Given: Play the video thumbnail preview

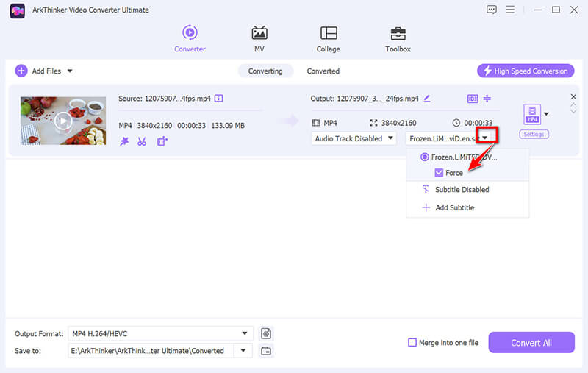Looking at the screenshot, I should pos(63,121).
